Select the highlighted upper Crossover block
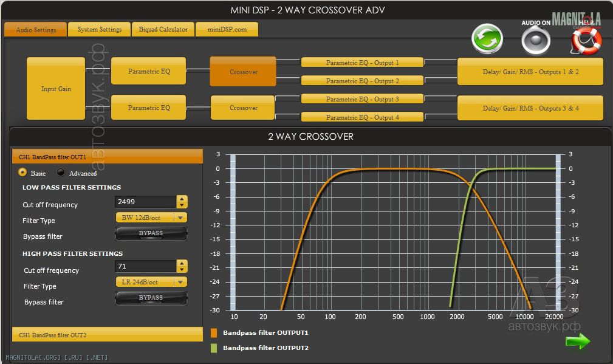Screen dimensions: 613x364 [x=243, y=72]
